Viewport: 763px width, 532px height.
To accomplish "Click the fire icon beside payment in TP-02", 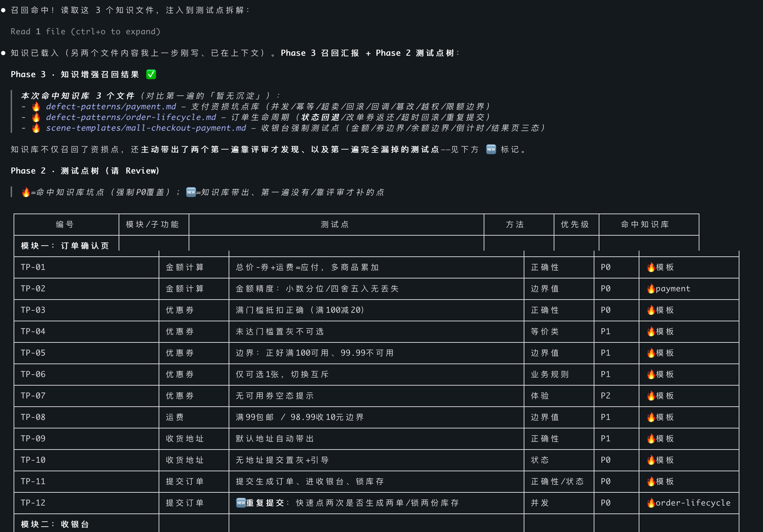I will [651, 288].
